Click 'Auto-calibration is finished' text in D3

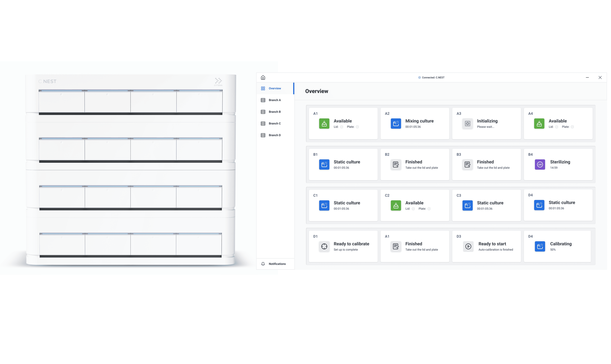pyautogui.click(x=496, y=250)
